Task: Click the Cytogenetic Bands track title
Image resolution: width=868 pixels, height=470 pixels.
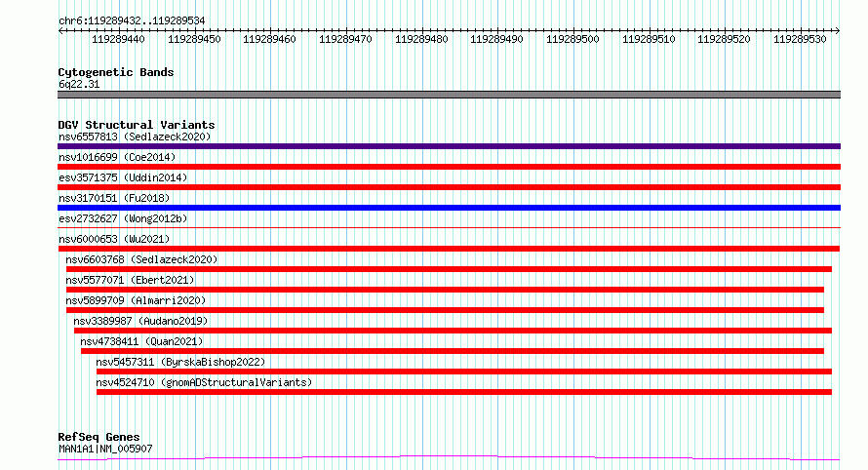Action: point(116,72)
